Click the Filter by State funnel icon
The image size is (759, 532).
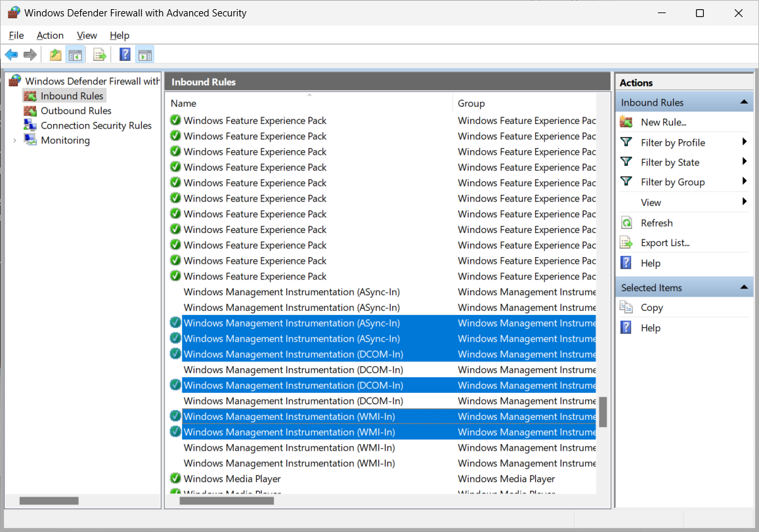[x=626, y=162]
